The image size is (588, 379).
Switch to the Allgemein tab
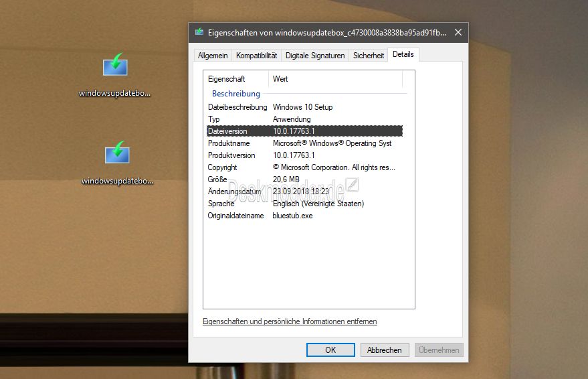pyautogui.click(x=213, y=56)
